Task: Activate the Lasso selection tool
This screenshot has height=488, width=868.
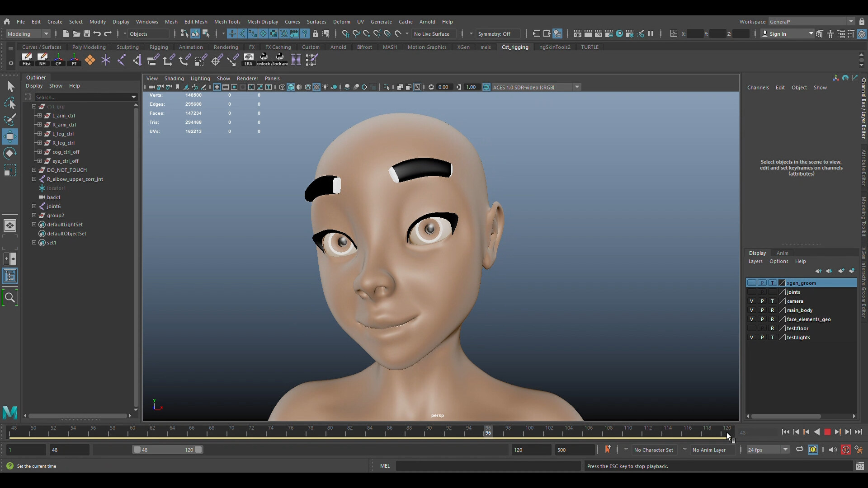Action: (9, 103)
